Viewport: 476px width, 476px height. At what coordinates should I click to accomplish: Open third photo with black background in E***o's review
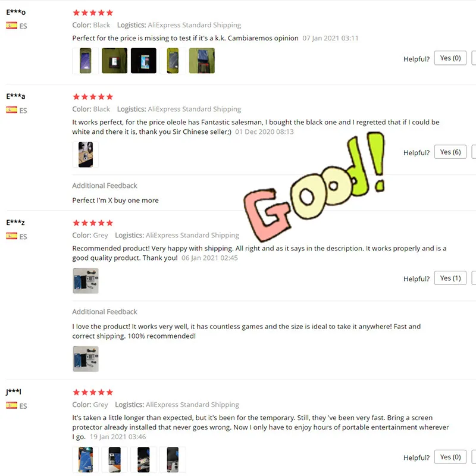coord(143,61)
